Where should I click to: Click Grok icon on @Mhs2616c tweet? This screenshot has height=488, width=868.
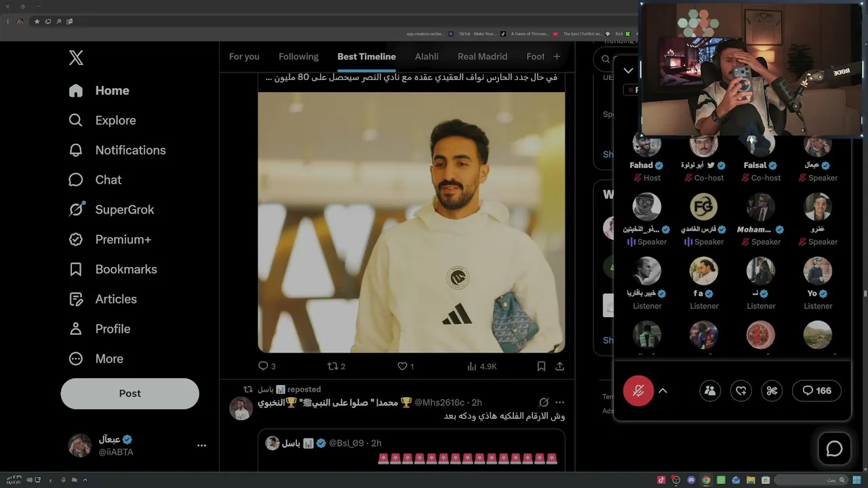[x=544, y=403]
